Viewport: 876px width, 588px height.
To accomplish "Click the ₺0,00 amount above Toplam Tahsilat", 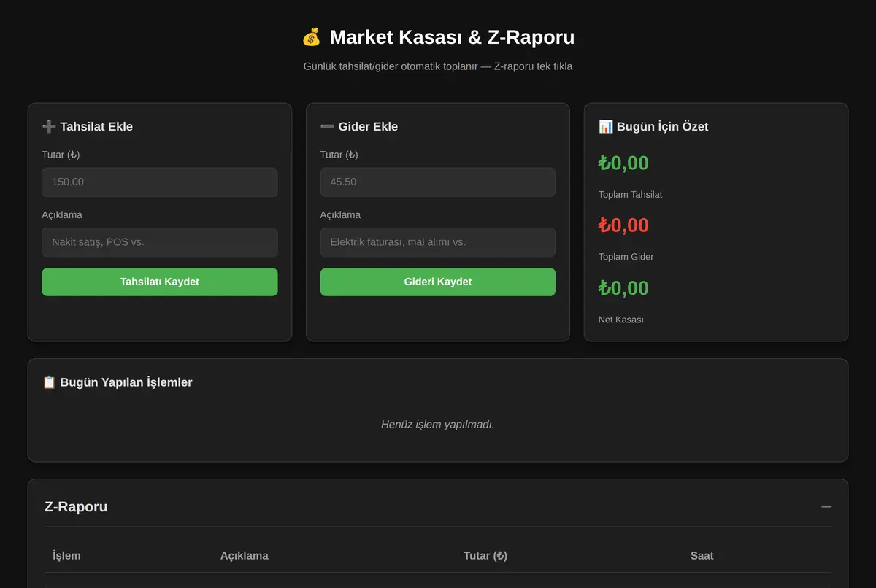I will (x=623, y=163).
